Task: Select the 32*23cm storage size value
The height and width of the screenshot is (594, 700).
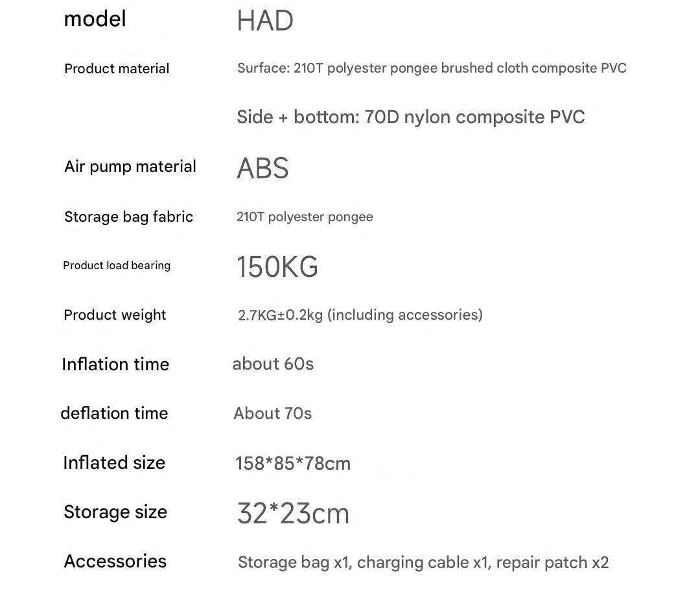Action: [293, 514]
